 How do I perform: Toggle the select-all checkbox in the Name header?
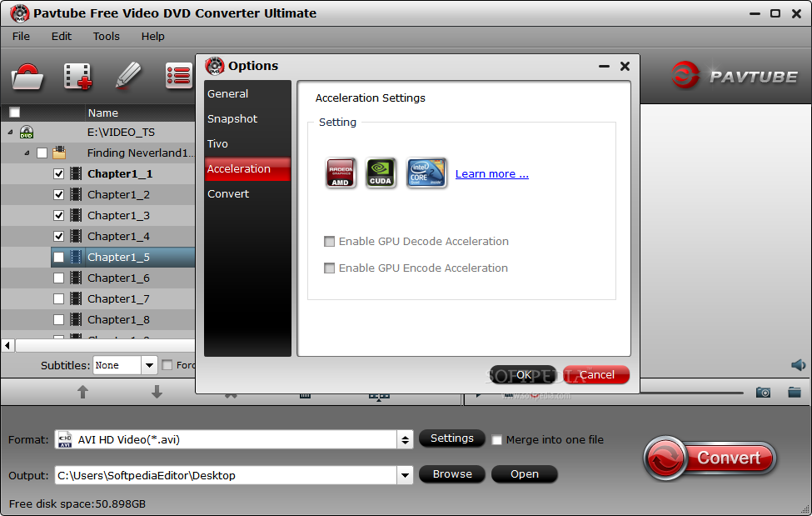coord(14,113)
